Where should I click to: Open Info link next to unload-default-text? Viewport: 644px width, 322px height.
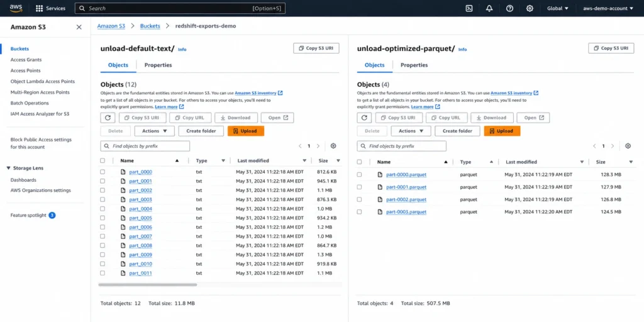tap(182, 49)
